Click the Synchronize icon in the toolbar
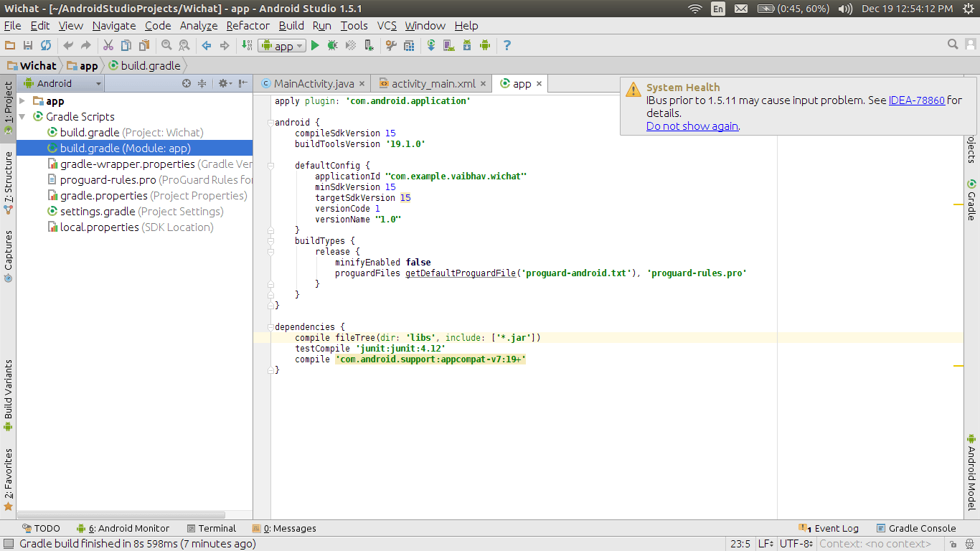980x551 pixels. click(x=46, y=45)
